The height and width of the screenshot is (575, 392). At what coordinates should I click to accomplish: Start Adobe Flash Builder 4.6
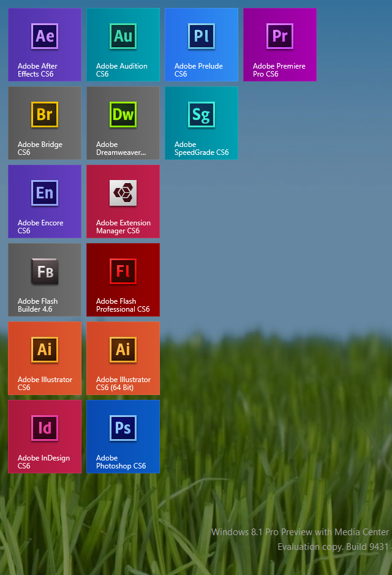[x=45, y=280]
